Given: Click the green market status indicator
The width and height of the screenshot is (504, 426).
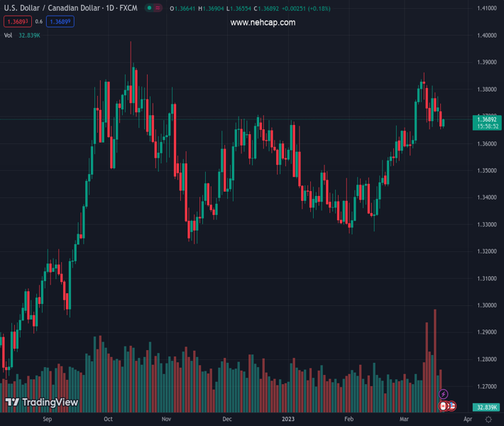Looking at the screenshot, I should pos(149,9).
